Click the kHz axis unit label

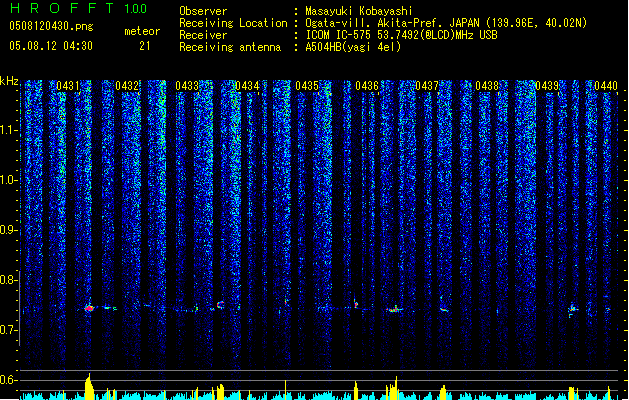(x=9, y=81)
